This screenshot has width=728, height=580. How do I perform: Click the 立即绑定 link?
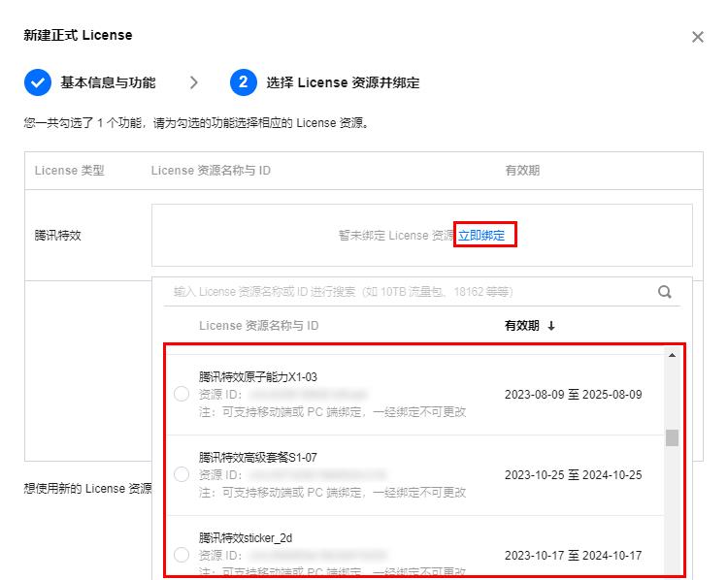pyautogui.click(x=481, y=236)
